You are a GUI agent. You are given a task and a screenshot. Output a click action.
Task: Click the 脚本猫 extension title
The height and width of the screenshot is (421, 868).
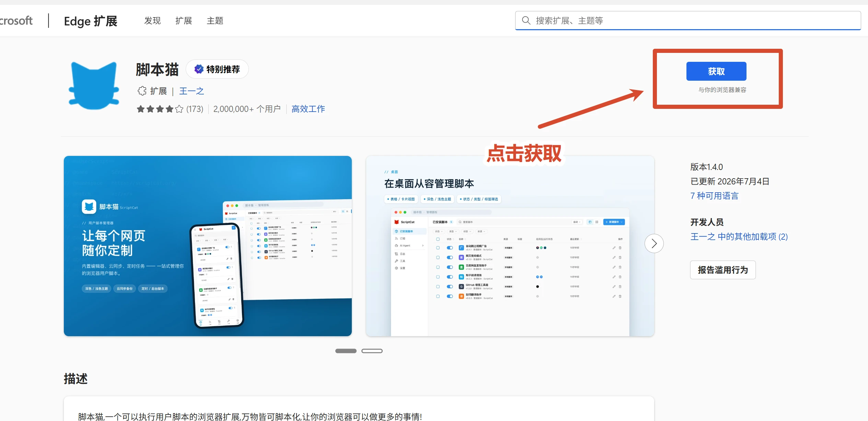(157, 69)
